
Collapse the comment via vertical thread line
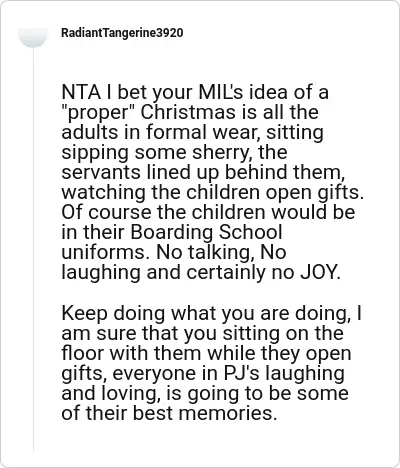(x=33, y=249)
